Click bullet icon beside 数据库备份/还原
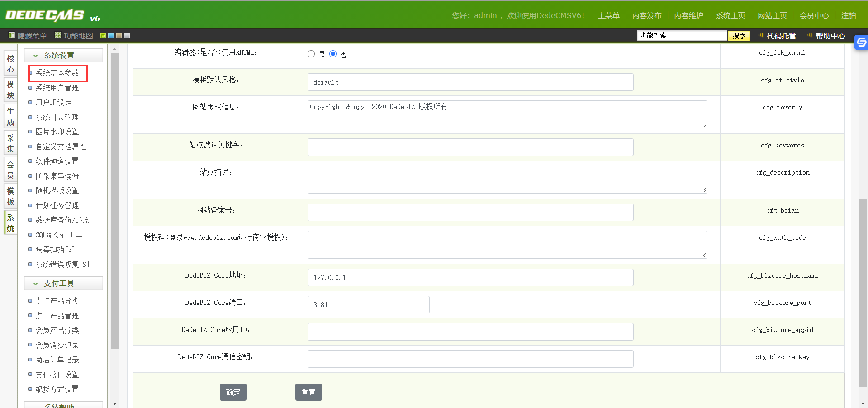Screen dimensions: 868x408 tap(30, 220)
